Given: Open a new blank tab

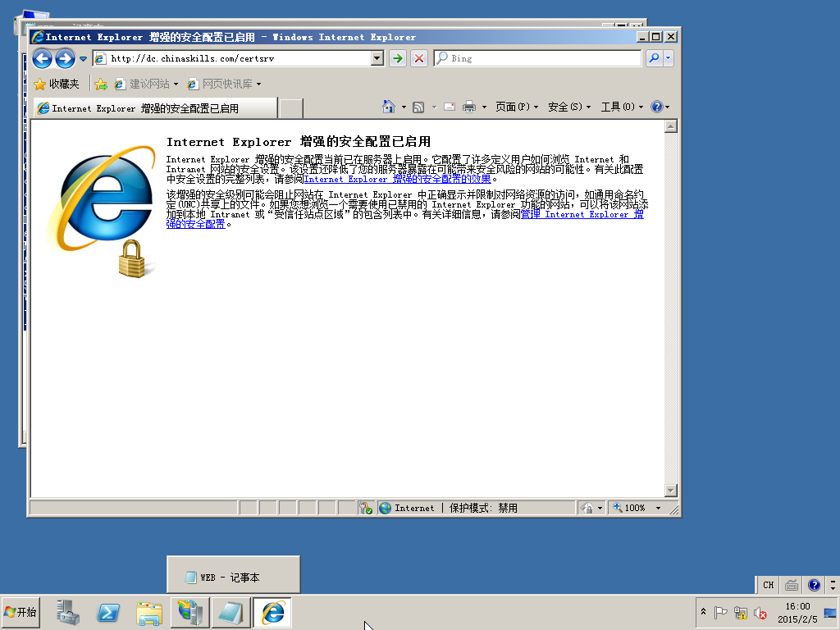Looking at the screenshot, I should 291,108.
